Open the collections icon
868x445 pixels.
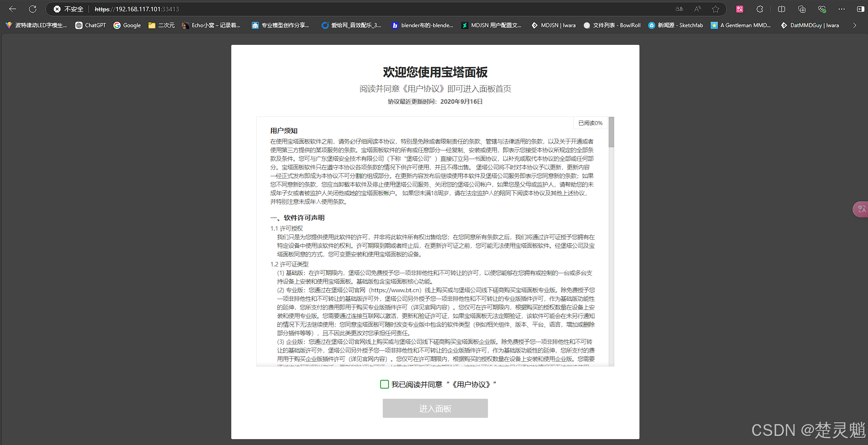tap(802, 9)
